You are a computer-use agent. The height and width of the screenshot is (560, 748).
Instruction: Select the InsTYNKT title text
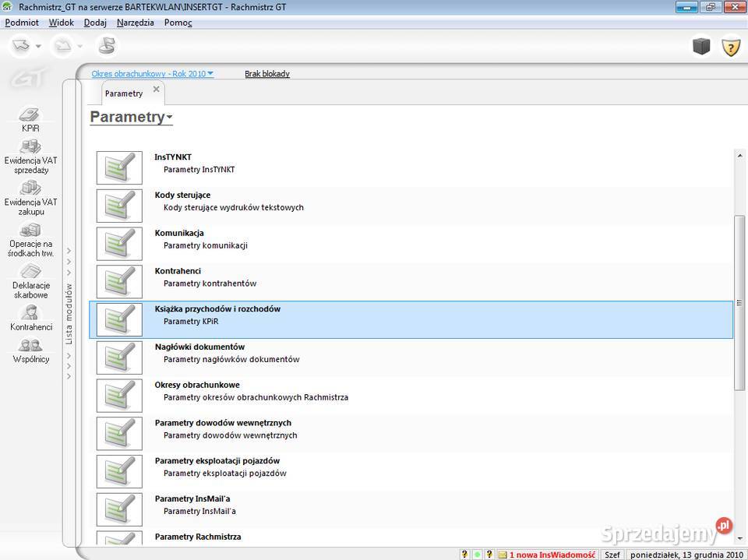click(x=173, y=157)
